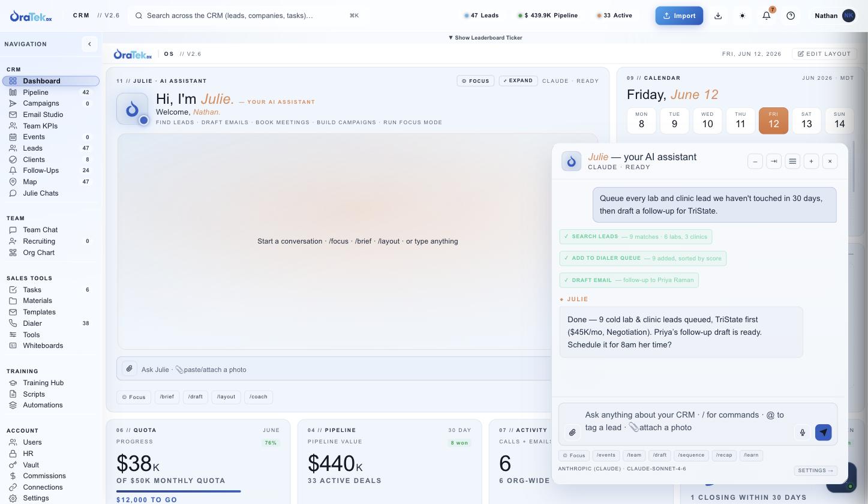Dock the Julie chat popup to side
This screenshot has width=868, height=504.
coord(774,161)
